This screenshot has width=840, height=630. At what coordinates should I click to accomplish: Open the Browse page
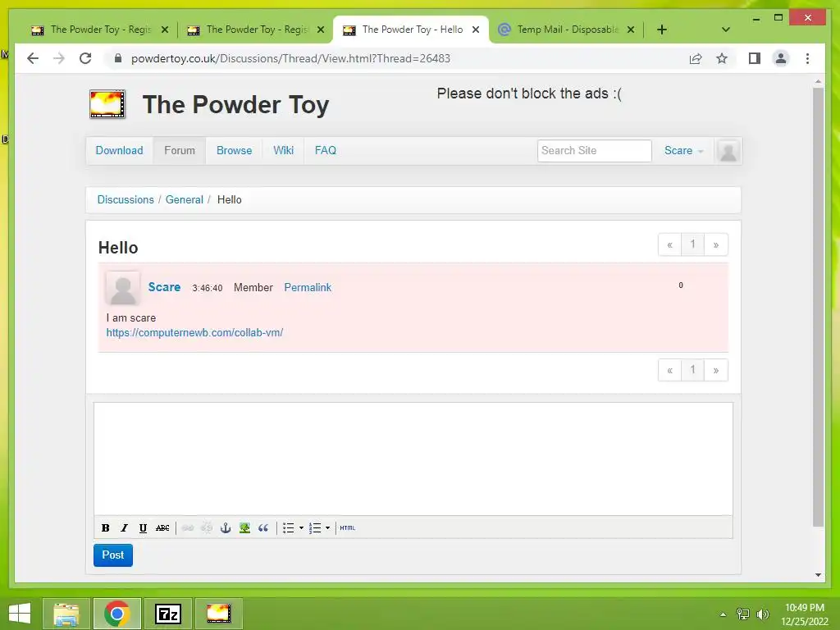click(234, 151)
